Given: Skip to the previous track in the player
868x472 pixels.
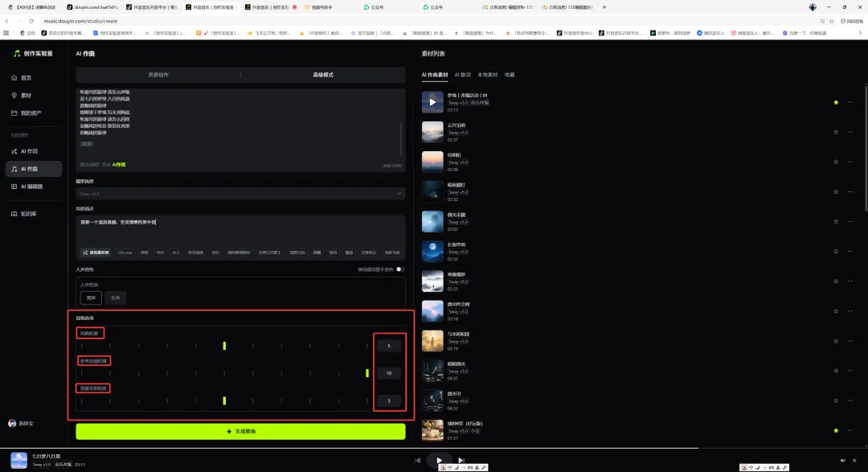Looking at the screenshot, I should [417, 460].
